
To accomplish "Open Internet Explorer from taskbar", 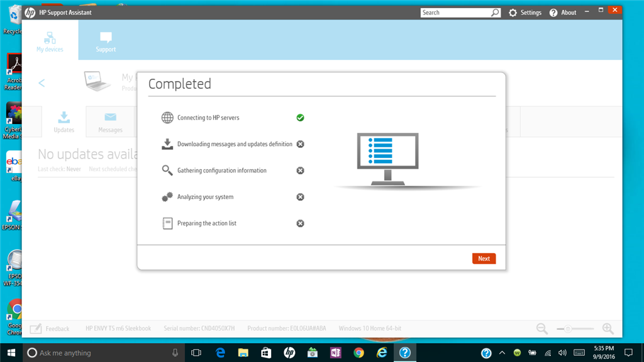I will click(x=382, y=353).
